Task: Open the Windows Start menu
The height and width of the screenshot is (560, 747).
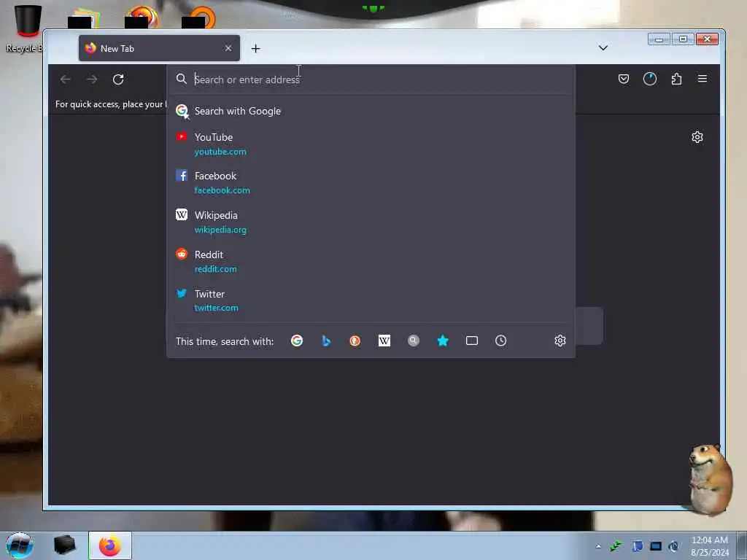Action: point(20,545)
